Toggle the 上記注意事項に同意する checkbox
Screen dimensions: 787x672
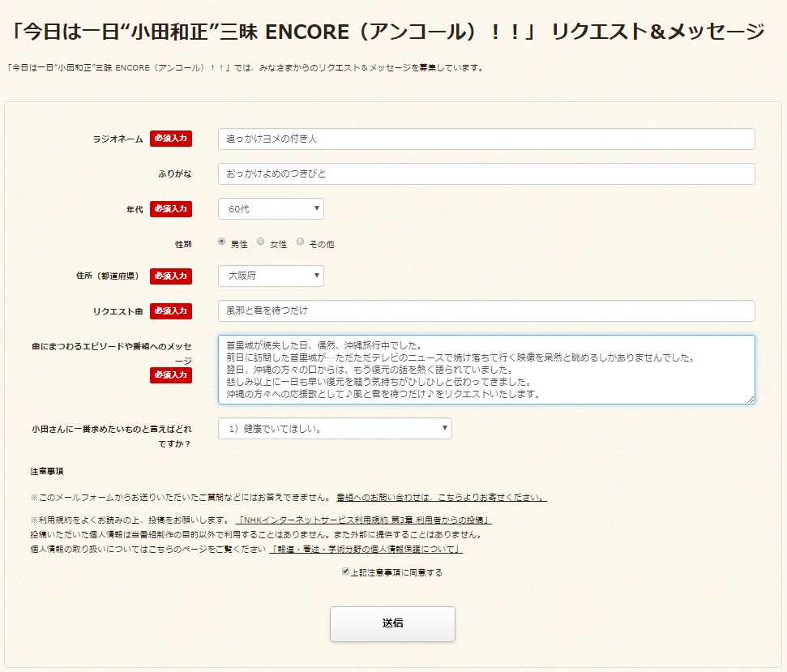(345, 571)
